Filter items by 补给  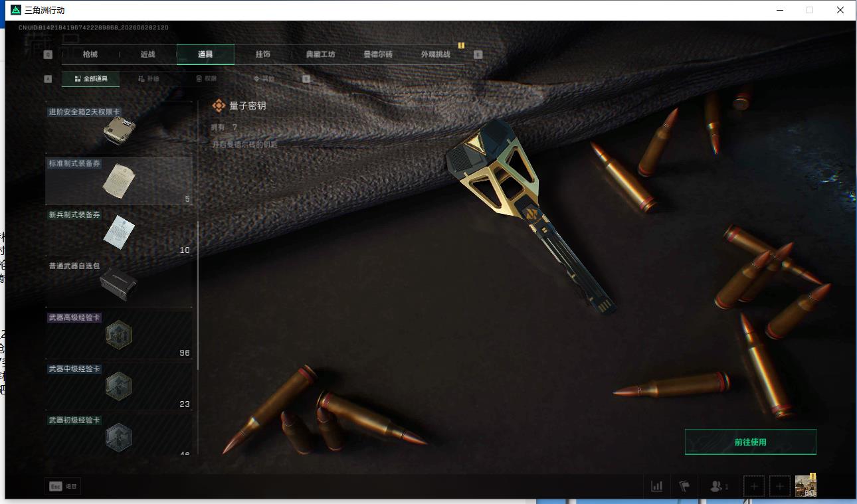[x=149, y=79]
